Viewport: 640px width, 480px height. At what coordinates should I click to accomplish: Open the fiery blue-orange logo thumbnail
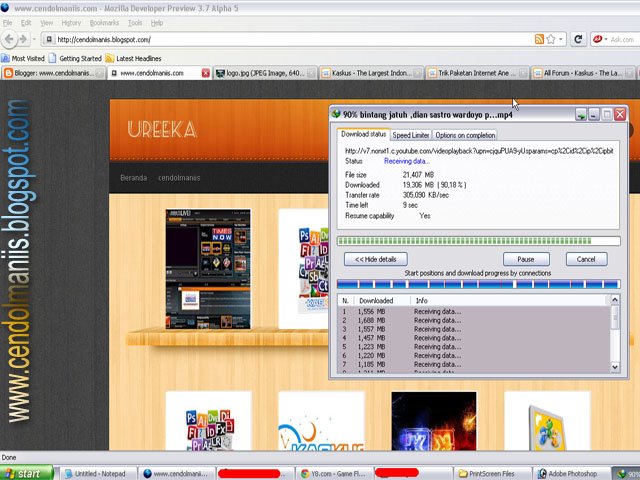(434, 421)
